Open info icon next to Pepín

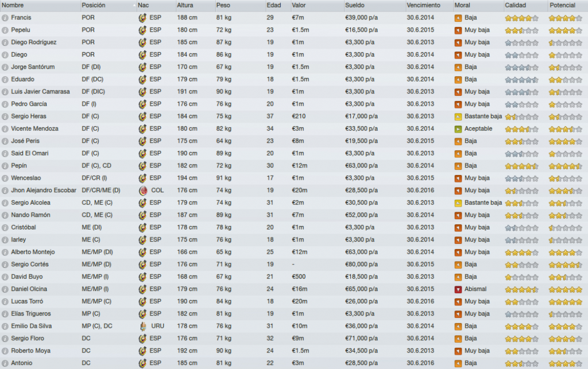[5, 166]
